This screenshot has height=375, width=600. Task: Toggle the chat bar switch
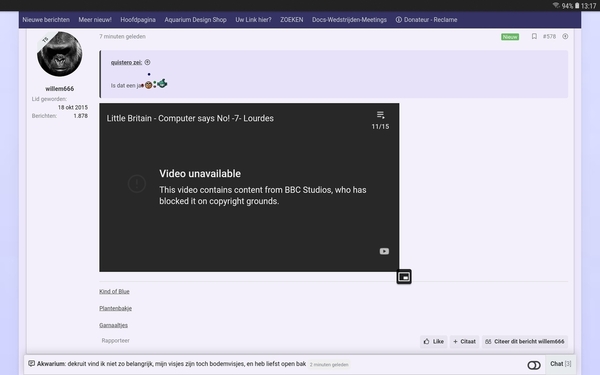(534, 365)
